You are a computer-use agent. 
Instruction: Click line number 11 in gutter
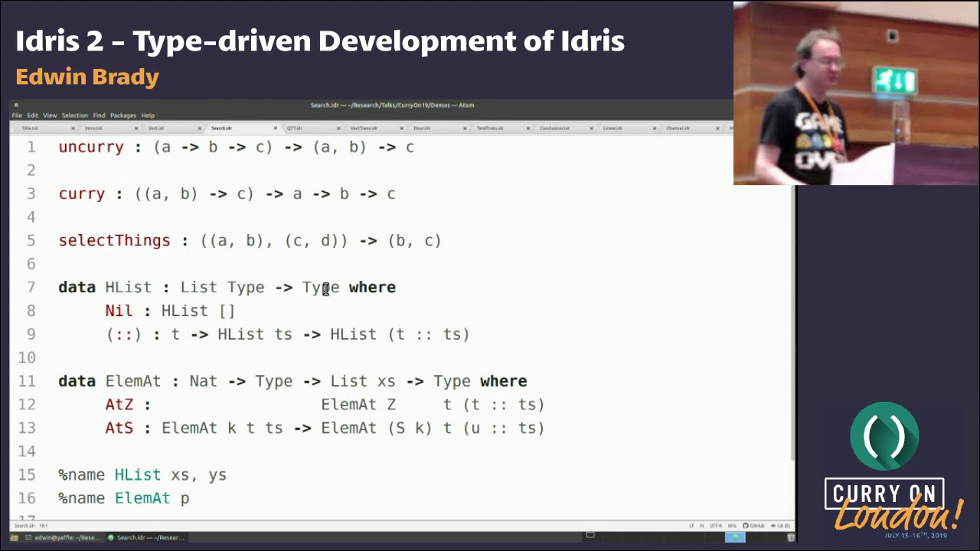[x=27, y=381]
